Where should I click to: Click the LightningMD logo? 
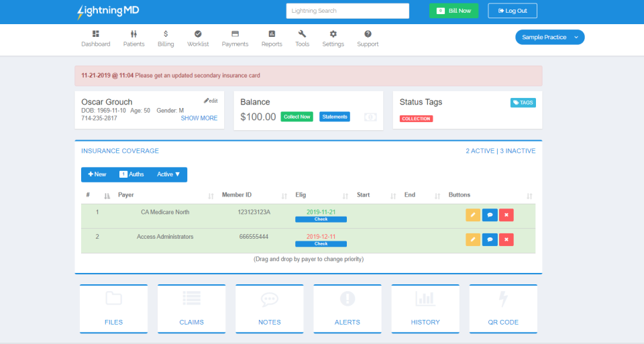pos(108,11)
